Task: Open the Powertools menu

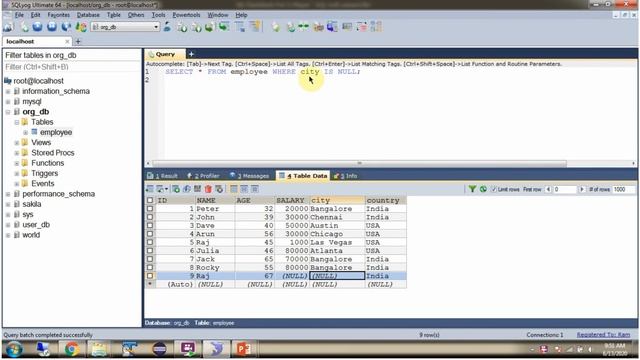Action: pos(186,15)
